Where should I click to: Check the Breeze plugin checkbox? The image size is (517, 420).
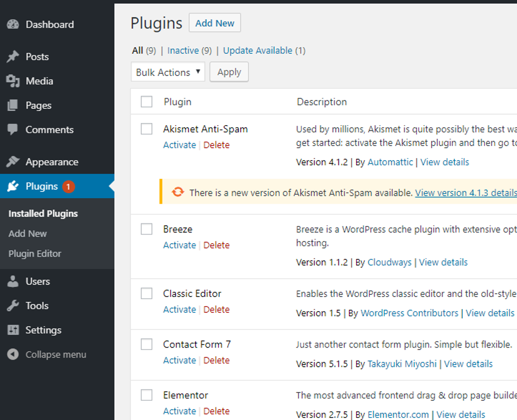point(146,229)
